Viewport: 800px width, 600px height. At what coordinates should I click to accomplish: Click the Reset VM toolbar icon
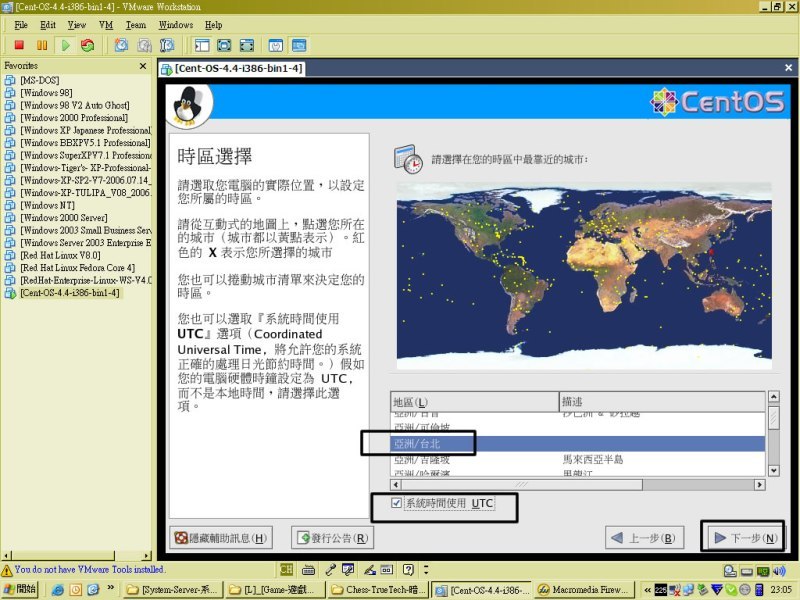pyautogui.click(x=87, y=45)
